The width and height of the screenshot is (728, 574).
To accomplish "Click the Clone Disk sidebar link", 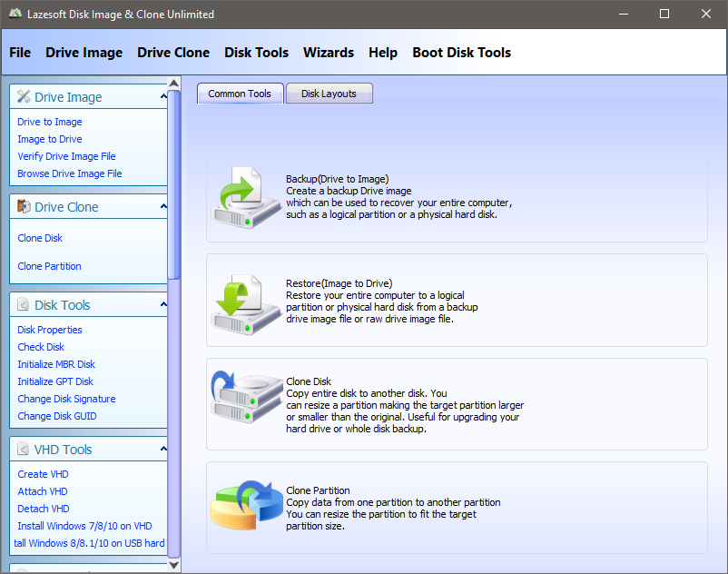I will [x=40, y=238].
